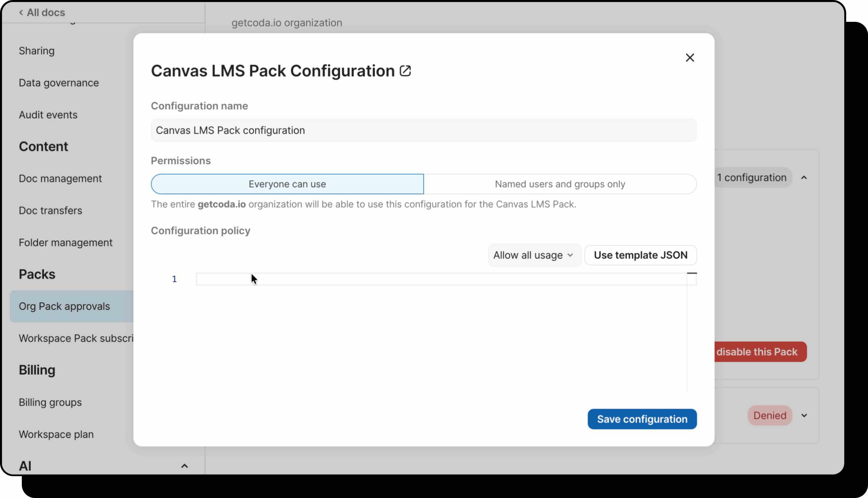Click the Configuration policy label
Screen dimensions: 868x498
click(x=201, y=231)
